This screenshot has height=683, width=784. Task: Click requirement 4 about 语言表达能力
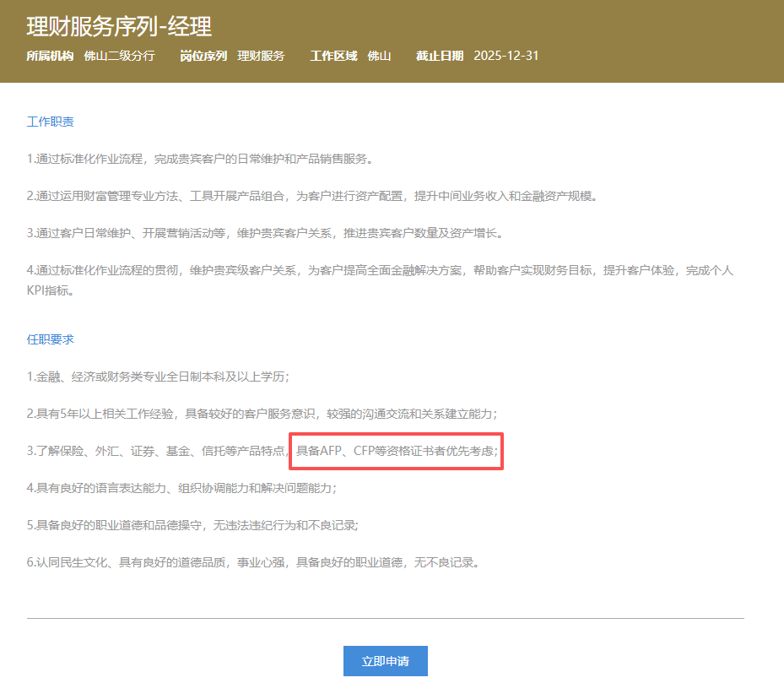click(181, 488)
